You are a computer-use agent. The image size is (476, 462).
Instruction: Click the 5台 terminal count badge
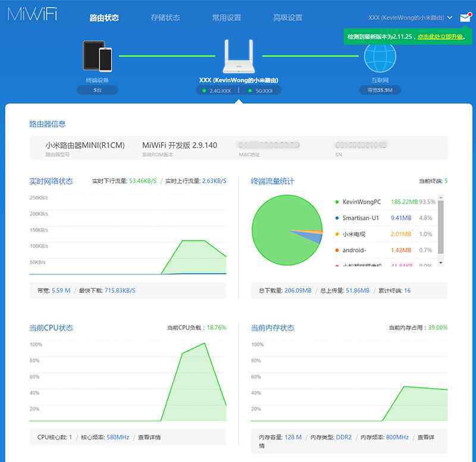coord(97,90)
